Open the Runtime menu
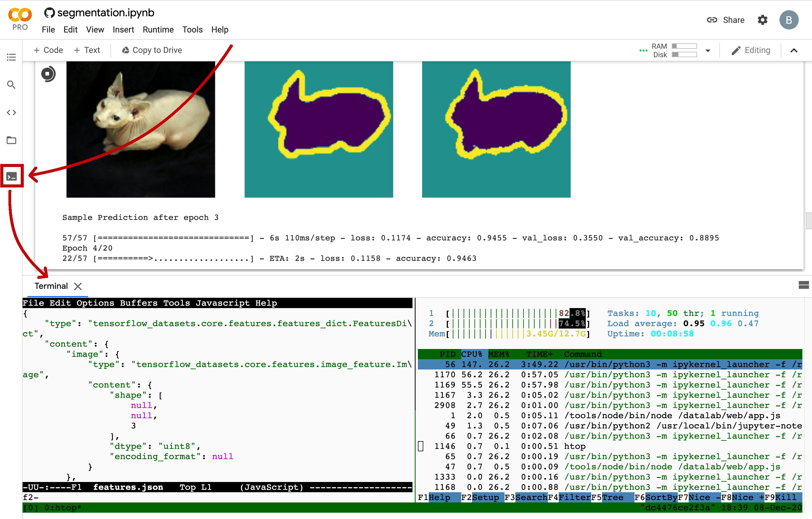812x519 pixels. click(158, 30)
